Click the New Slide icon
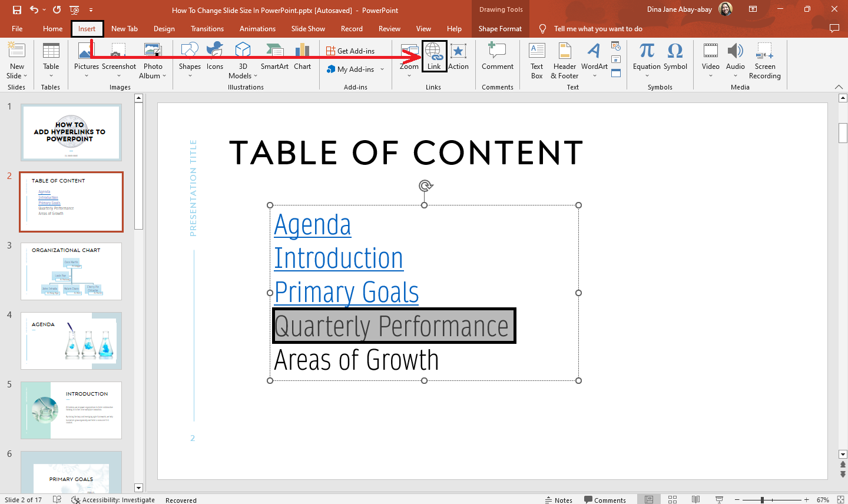 coord(16,51)
